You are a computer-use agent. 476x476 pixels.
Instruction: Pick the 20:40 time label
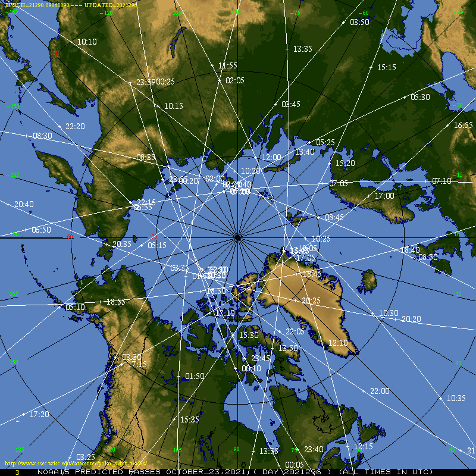pyautogui.click(x=24, y=204)
